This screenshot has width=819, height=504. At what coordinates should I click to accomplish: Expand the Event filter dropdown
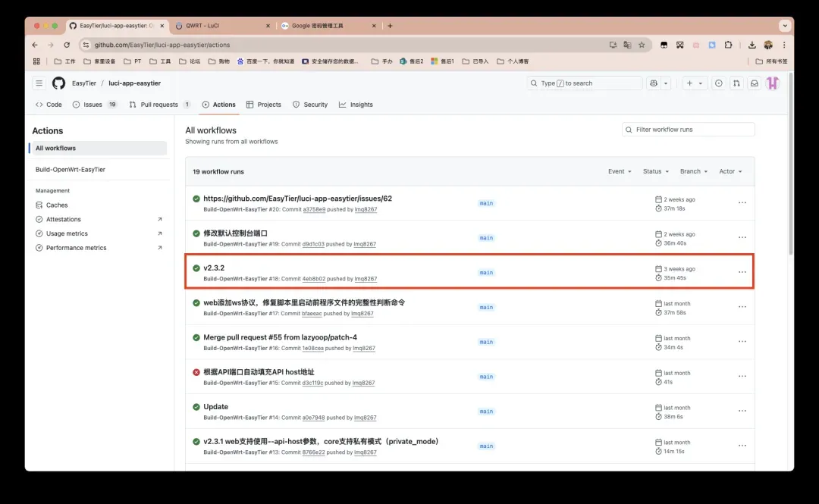click(x=620, y=171)
